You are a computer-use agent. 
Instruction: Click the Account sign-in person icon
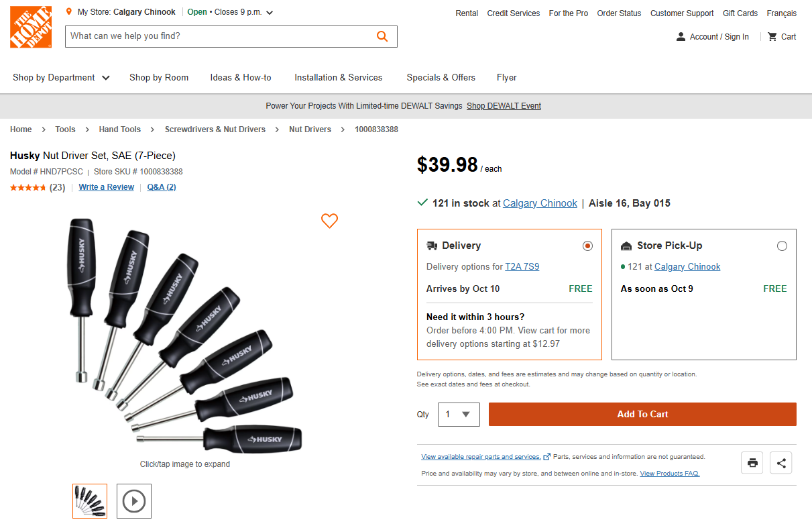tap(681, 37)
